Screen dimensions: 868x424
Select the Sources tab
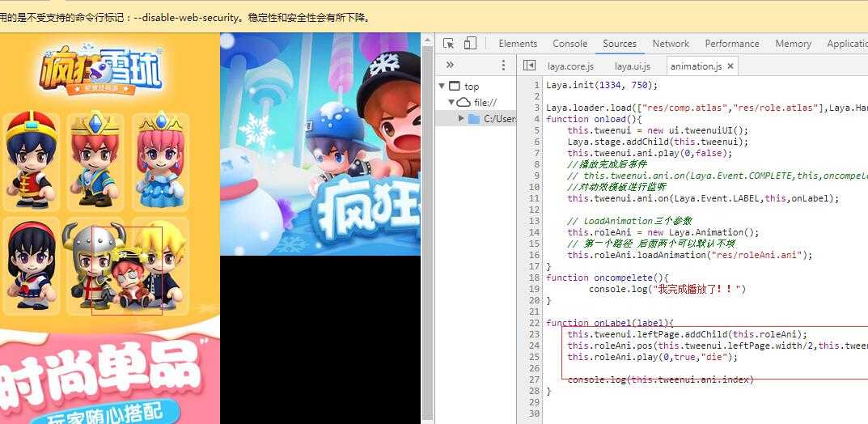click(x=620, y=43)
